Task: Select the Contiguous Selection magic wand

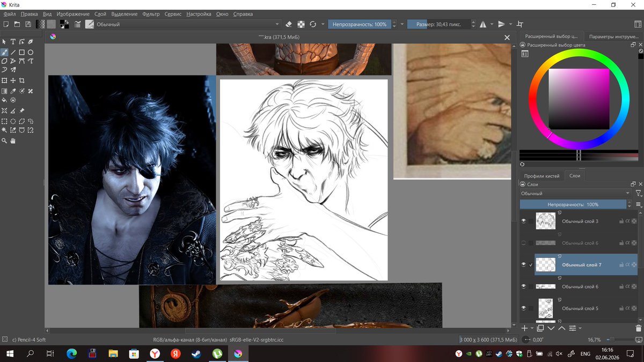Action: pyautogui.click(x=4, y=130)
